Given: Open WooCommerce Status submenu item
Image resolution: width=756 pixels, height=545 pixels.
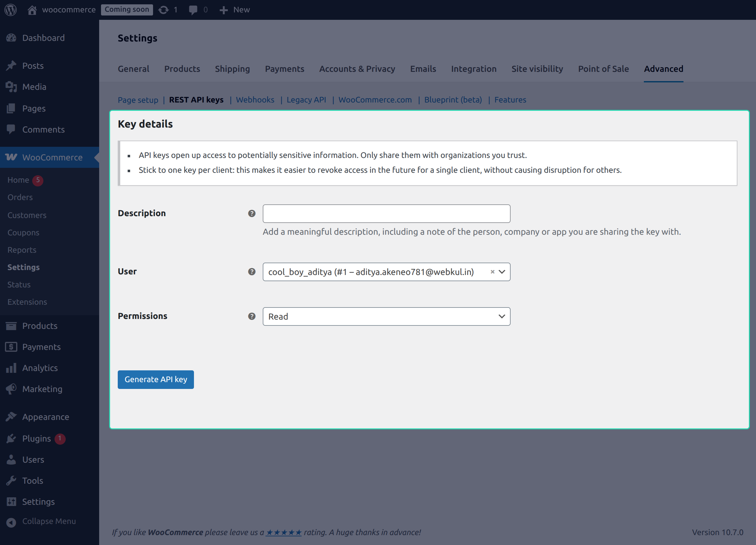Looking at the screenshot, I should click(19, 285).
